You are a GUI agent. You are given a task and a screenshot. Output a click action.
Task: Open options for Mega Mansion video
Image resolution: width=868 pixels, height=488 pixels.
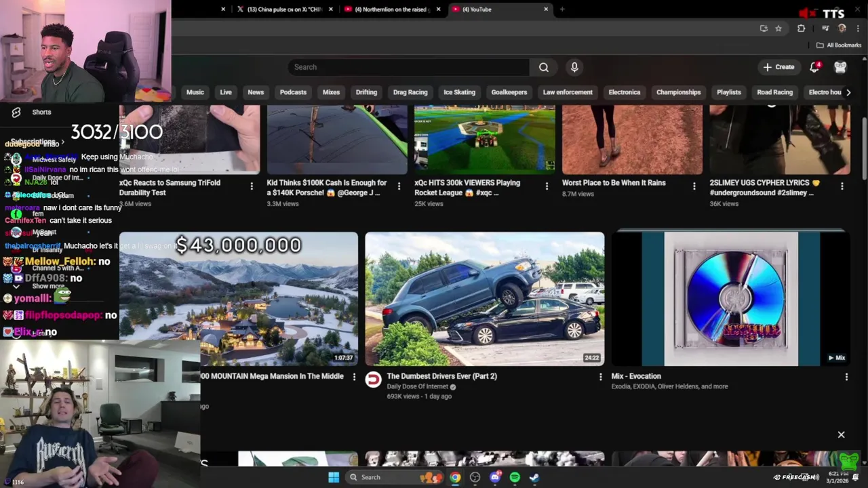tap(353, 377)
